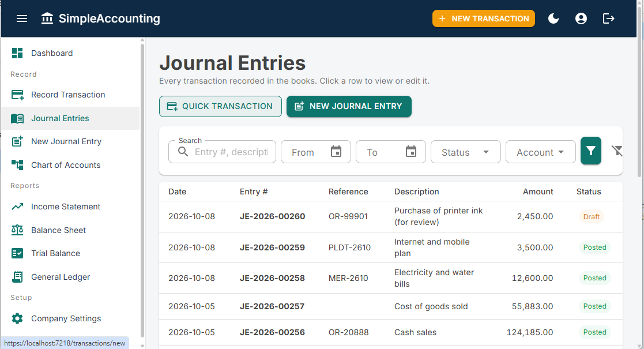This screenshot has height=349, width=644.
Task: Click the Record Transaction card icon
Action: point(17,95)
